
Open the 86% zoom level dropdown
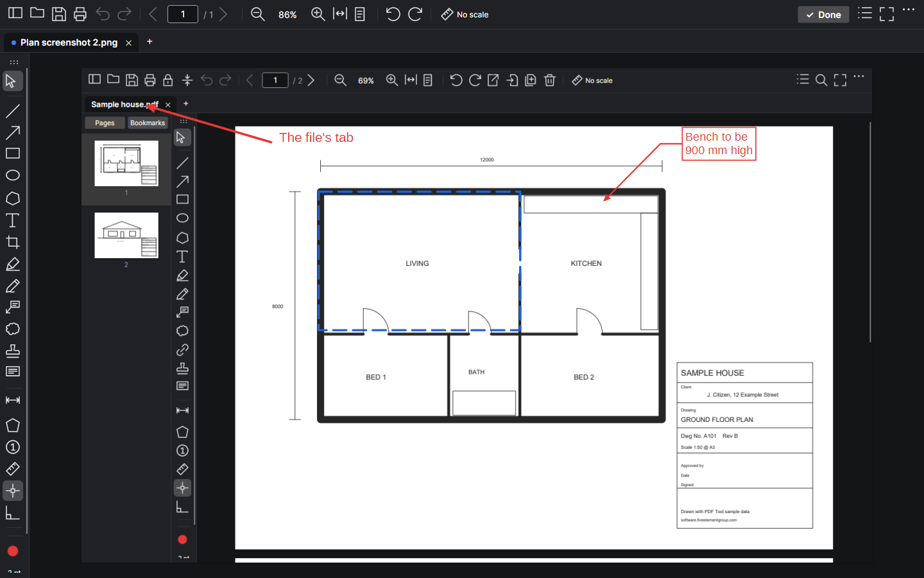point(287,15)
